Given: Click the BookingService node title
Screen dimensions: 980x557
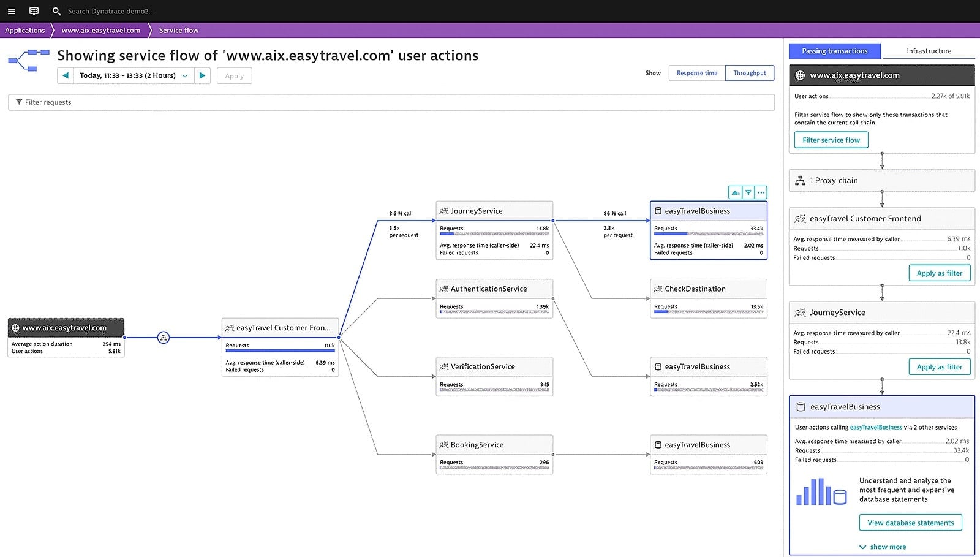Looking at the screenshot, I should pyautogui.click(x=477, y=445).
